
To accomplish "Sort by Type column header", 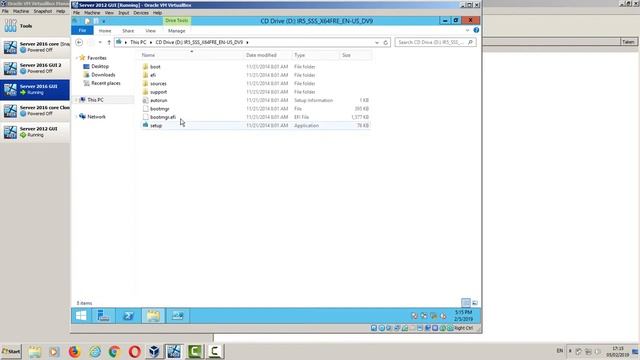I will 315,55.
